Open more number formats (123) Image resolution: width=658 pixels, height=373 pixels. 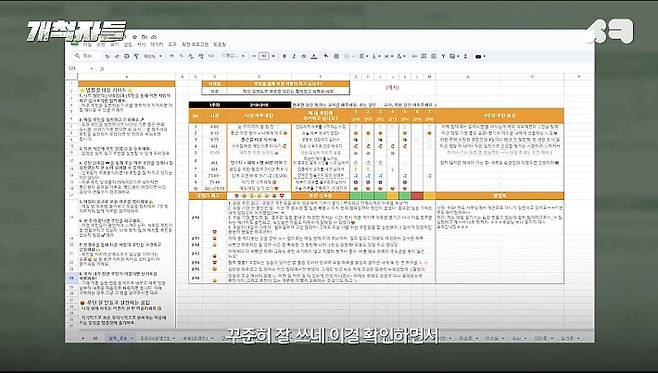point(212,56)
